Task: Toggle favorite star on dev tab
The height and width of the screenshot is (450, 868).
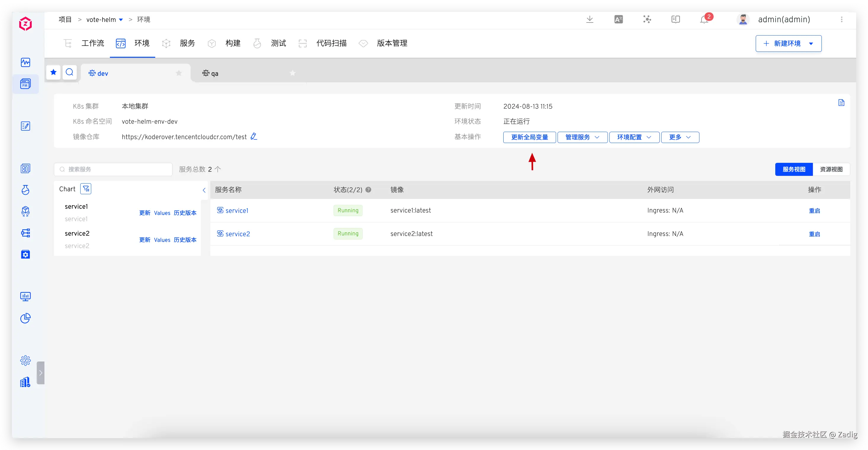Action: [x=179, y=73]
